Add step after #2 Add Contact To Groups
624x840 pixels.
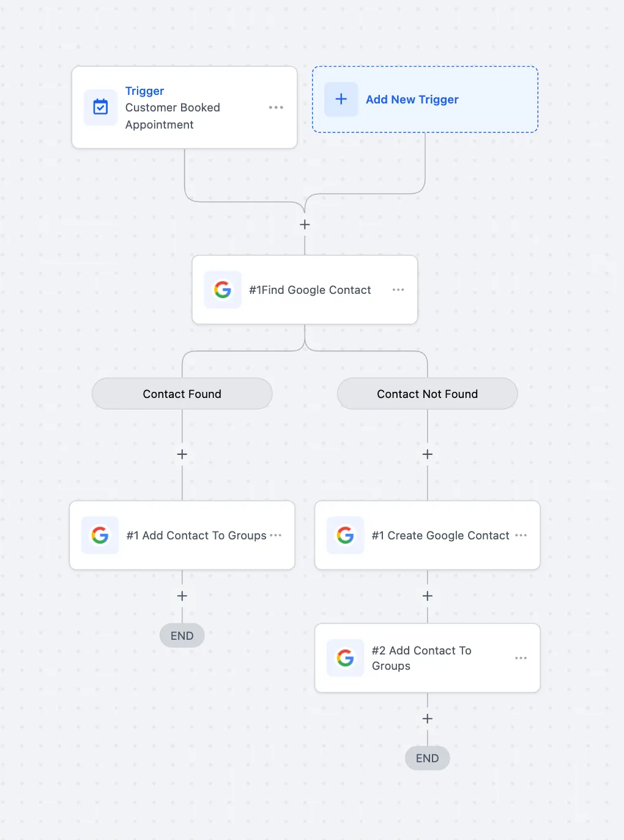tap(428, 719)
